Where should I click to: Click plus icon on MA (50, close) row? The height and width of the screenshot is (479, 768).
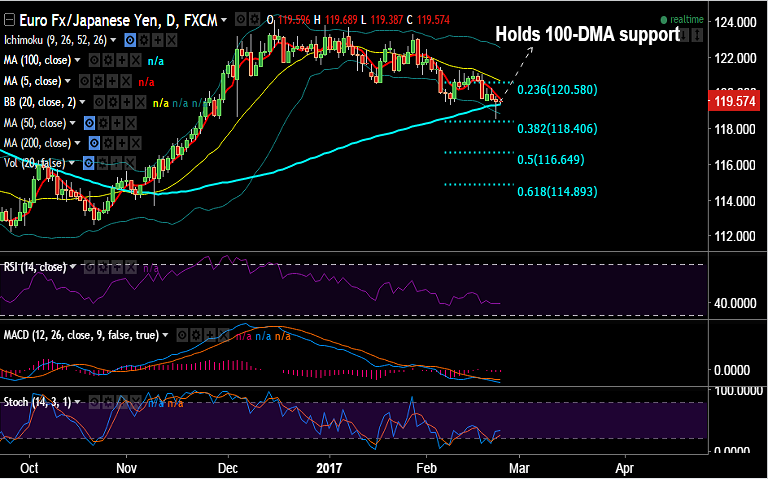point(117,122)
